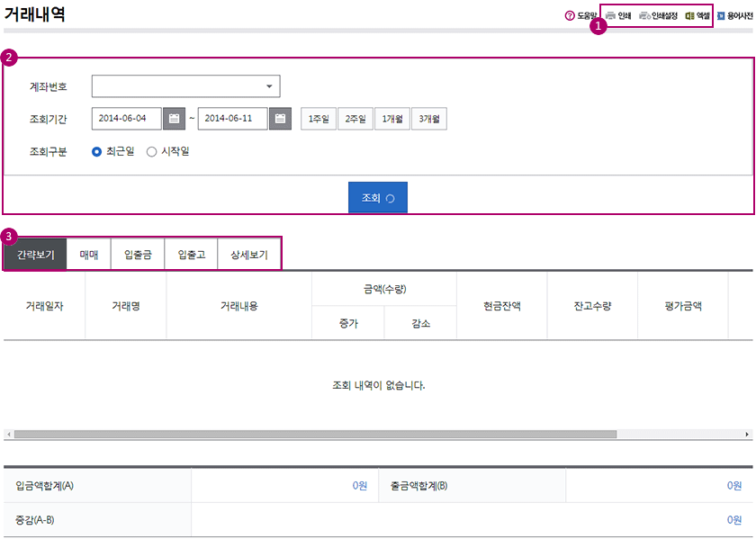Open the 용어사전 glossary
The image size is (756, 539).
click(x=734, y=16)
